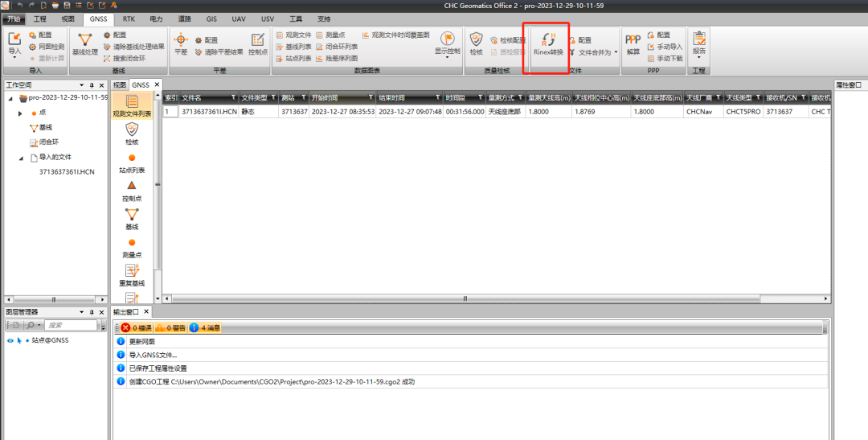Toggle visibility eye of 站点@GNSS layer

[x=10, y=340]
